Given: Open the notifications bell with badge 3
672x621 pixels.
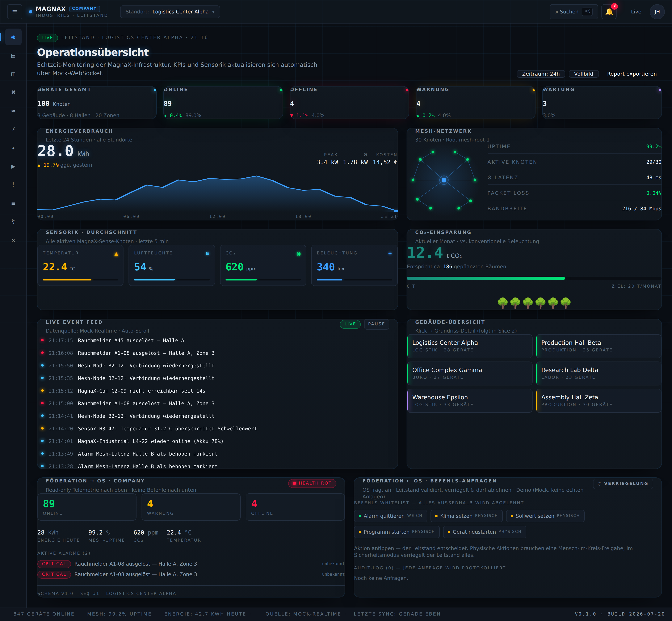Looking at the screenshot, I should coord(609,12).
